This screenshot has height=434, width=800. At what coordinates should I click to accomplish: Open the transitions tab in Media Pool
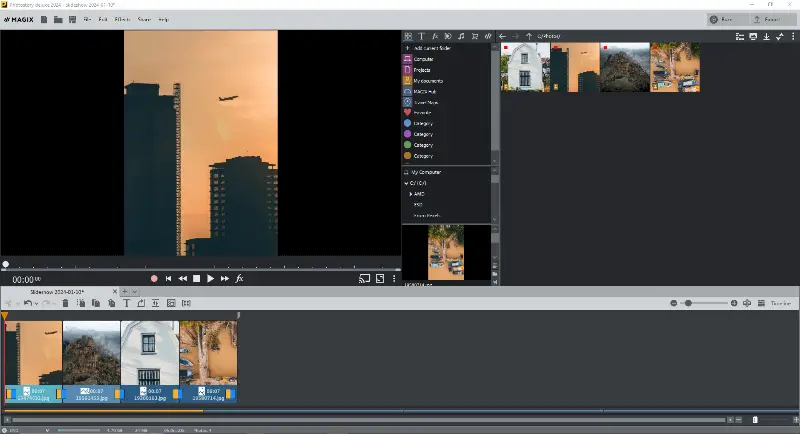click(x=448, y=36)
